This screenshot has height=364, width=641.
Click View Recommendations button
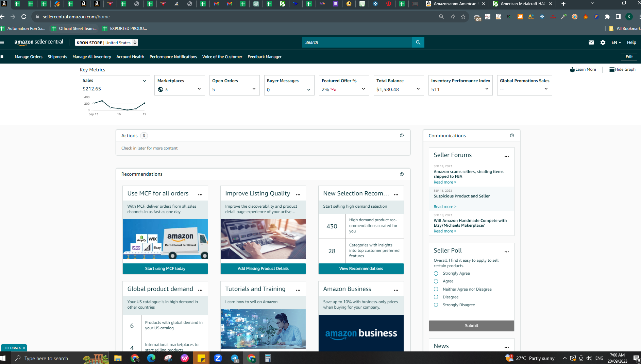pyautogui.click(x=361, y=268)
